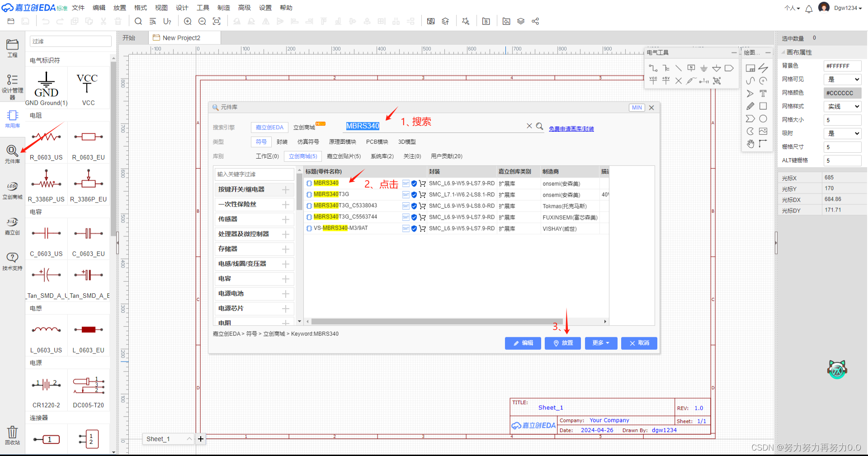Click the 放置 place button
Viewport: 868px width, 456px height.
[x=563, y=343]
